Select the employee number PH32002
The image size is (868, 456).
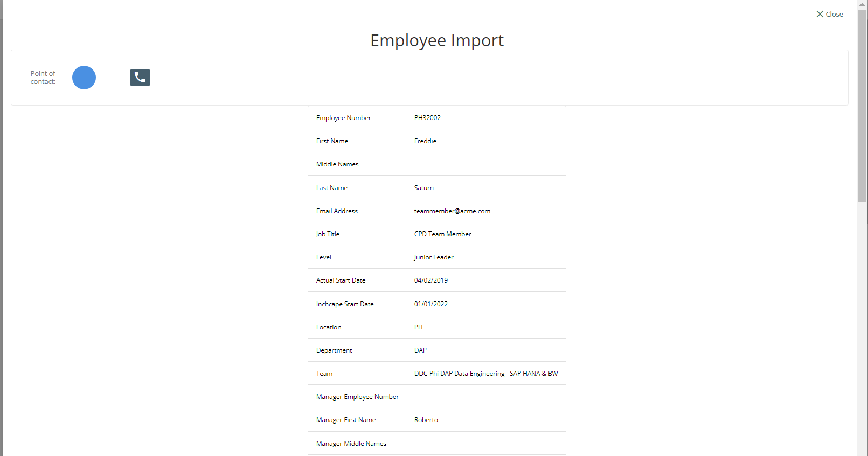427,118
